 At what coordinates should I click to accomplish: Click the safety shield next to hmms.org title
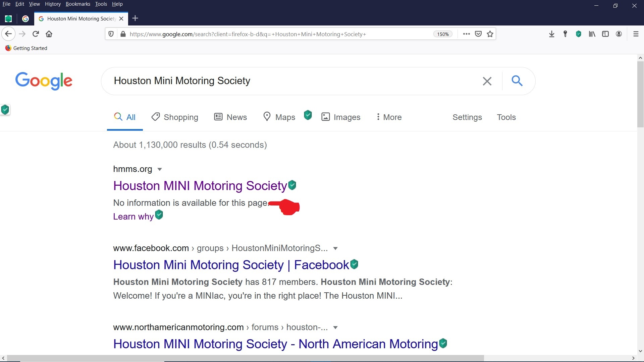[x=292, y=185]
